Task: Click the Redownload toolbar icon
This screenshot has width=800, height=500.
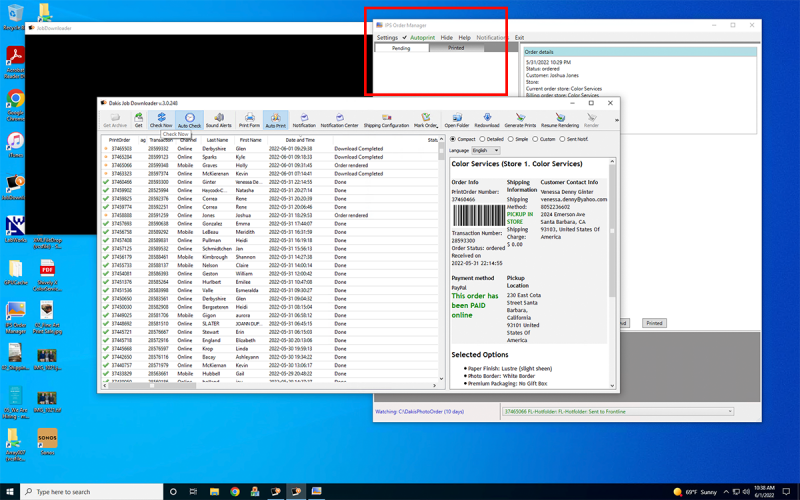Action: 487,120
